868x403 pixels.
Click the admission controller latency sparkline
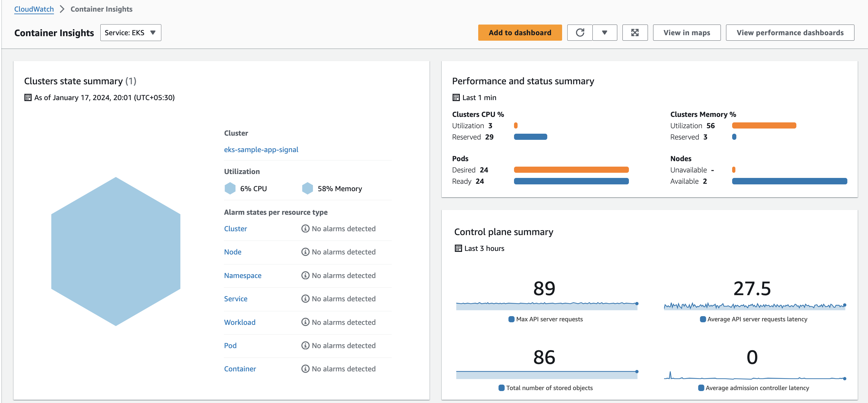point(755,375)
